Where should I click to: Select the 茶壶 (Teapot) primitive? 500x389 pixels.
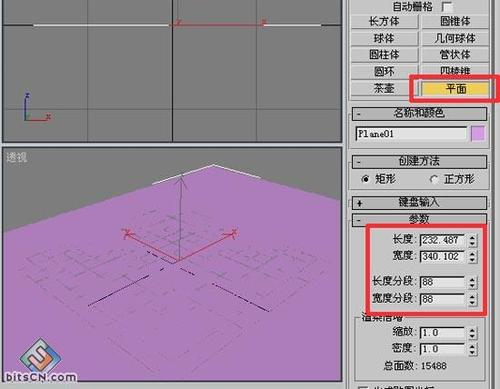pyautogui.click(x=384, y=88)
